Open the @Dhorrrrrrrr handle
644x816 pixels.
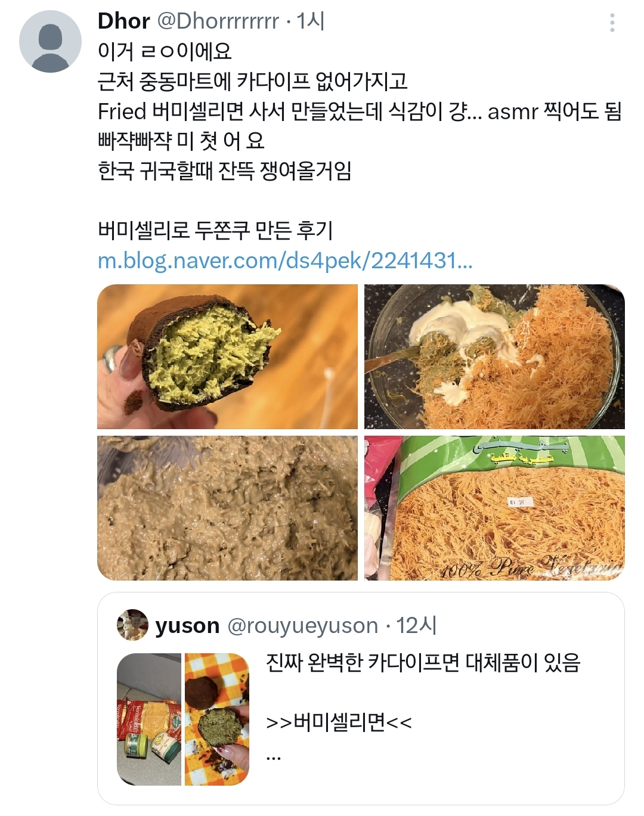tap(218, 21)
